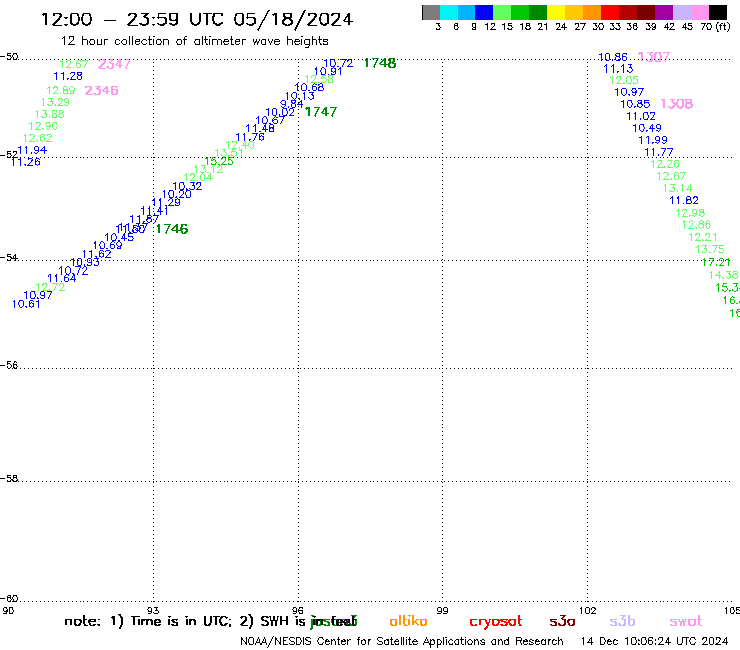The width and height of the screenshot is (740, 650).
Task: Click the pink track label '2346'
Action: coord(101,90)
